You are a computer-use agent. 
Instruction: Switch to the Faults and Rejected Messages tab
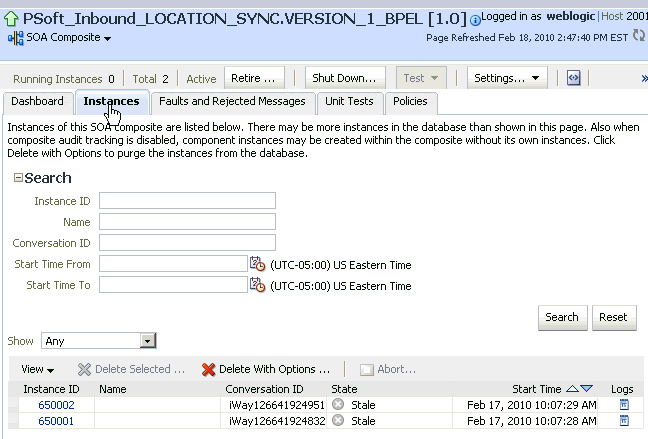232,102
